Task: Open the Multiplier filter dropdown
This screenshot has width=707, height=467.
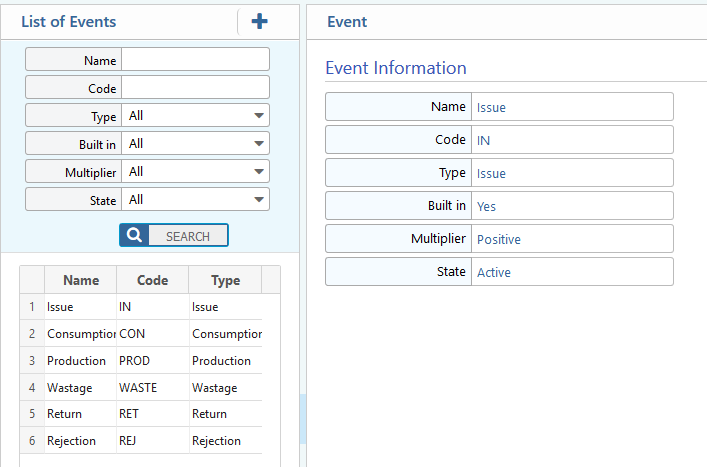Action: (195, 171)
